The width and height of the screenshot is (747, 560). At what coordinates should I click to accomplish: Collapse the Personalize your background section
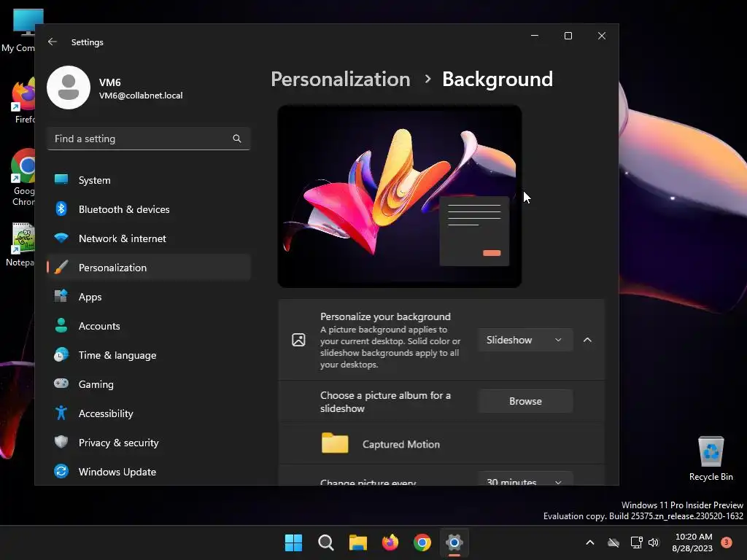(x=587, y=340)
